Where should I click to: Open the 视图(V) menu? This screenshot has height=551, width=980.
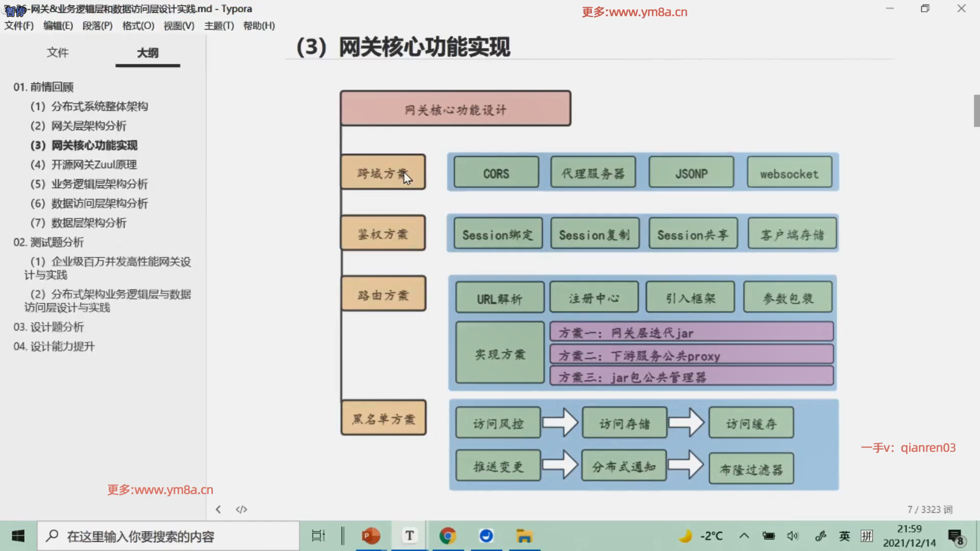tap(179, 26)
